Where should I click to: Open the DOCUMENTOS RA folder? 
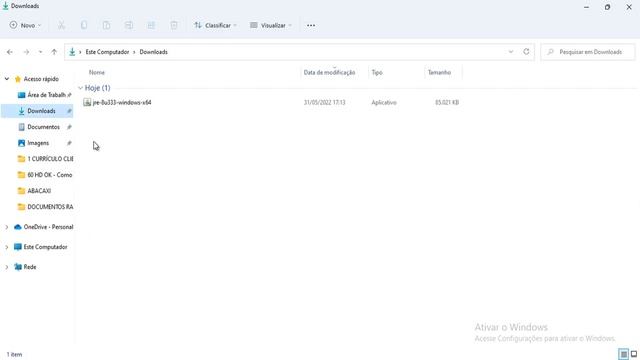[x=50, y=207]
